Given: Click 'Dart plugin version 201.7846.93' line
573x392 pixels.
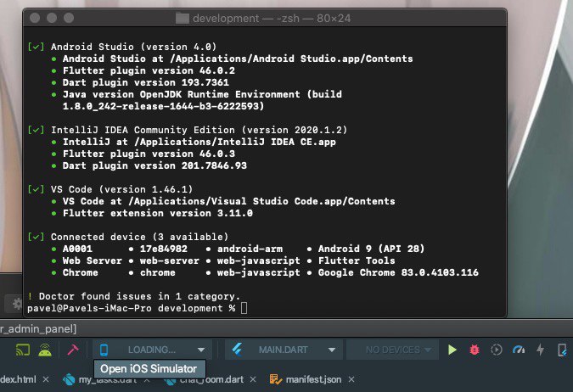Looking at the screenshot, I should 154,165.
